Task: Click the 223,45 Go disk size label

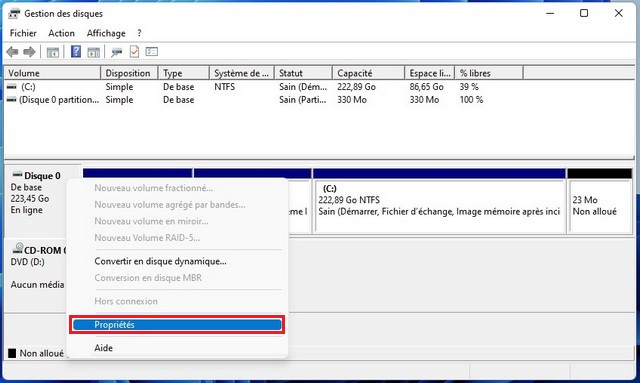Action: [30, 198]
